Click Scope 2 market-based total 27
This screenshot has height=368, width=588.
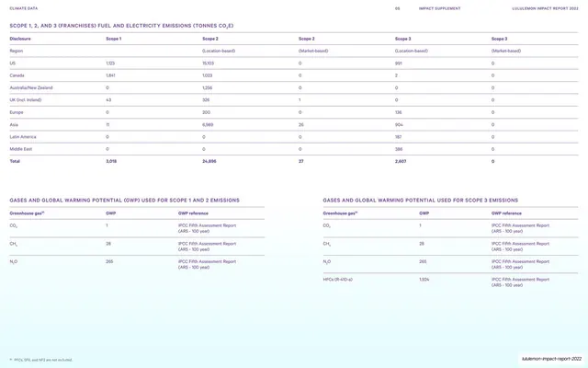click(x=301, y=161)
